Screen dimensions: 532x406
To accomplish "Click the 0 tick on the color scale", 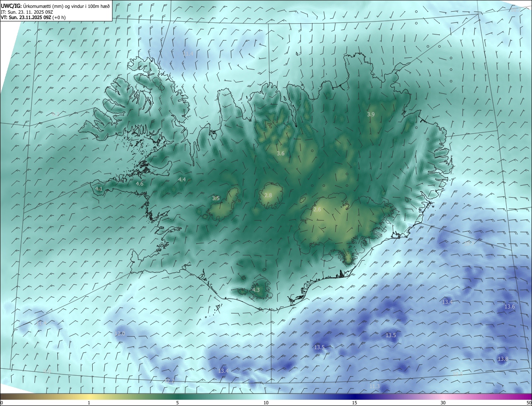I will click(x=2, y=403).
